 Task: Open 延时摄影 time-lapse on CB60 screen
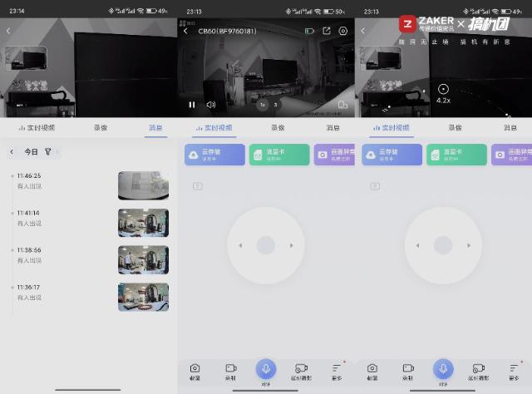pos(301,372)
